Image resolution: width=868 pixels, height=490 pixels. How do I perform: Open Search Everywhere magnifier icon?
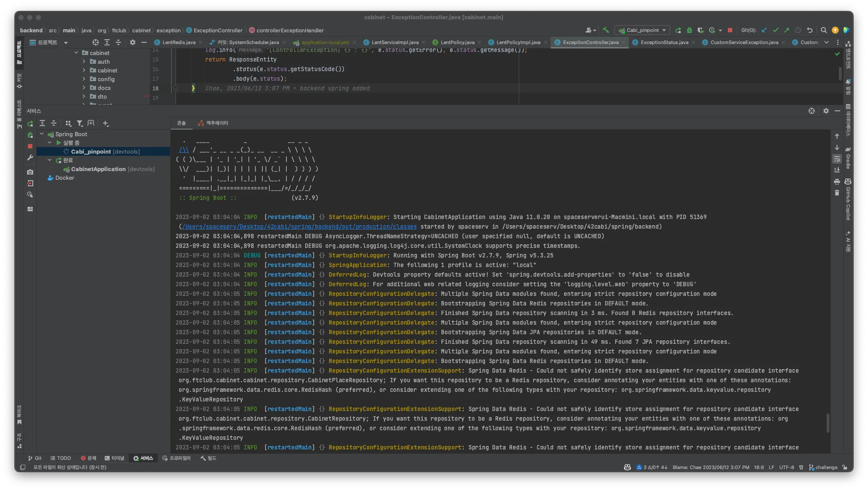(x=823, y=30)
